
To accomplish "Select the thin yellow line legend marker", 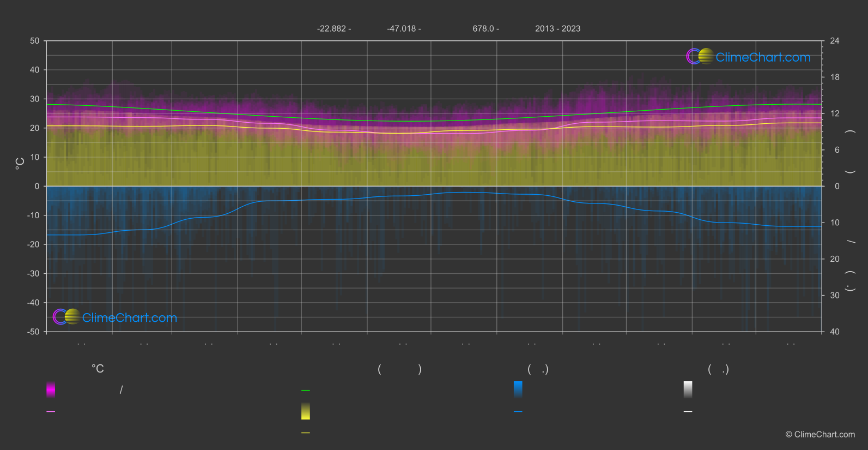I will [x=306, y=433].
